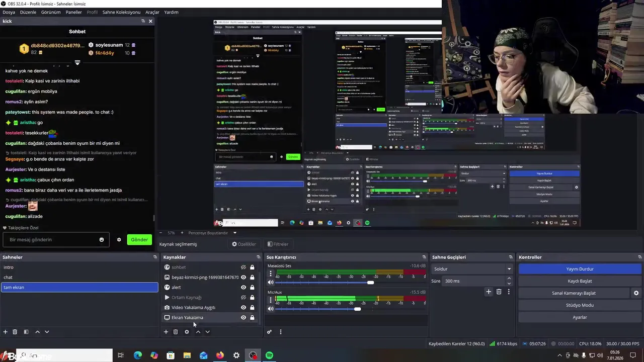Open the Sahne Koleksiyonu menu
The height and width of the screenshot is (362, 644).
tap(121, 12)
